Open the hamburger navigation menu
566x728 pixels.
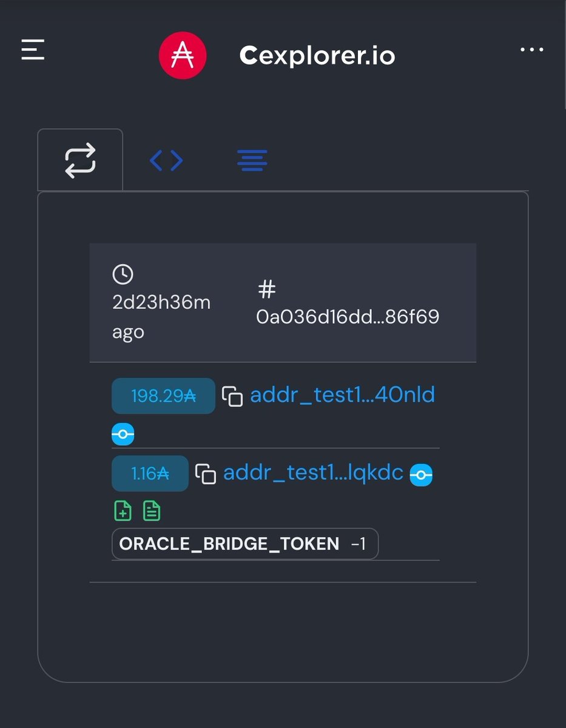coord(33,50)
